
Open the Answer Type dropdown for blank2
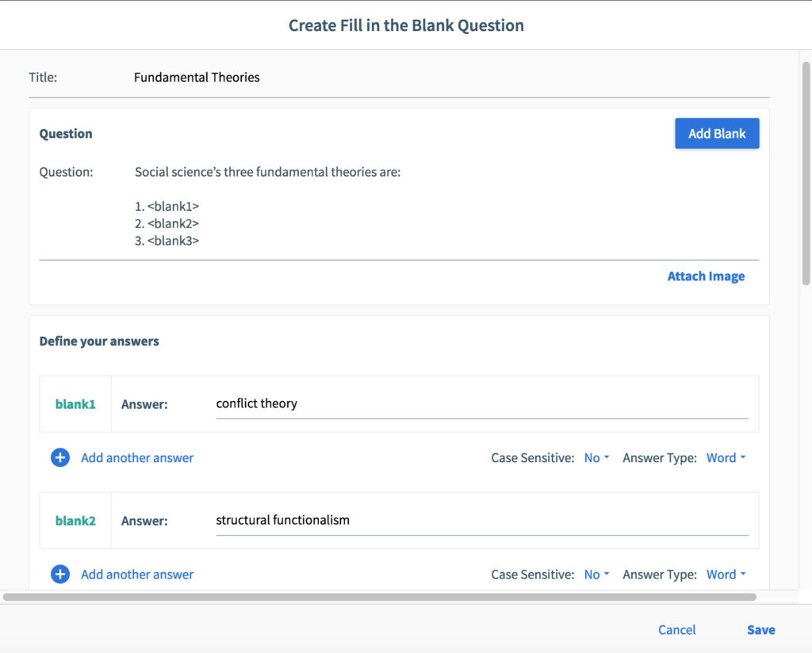click(x=724, y=574)
